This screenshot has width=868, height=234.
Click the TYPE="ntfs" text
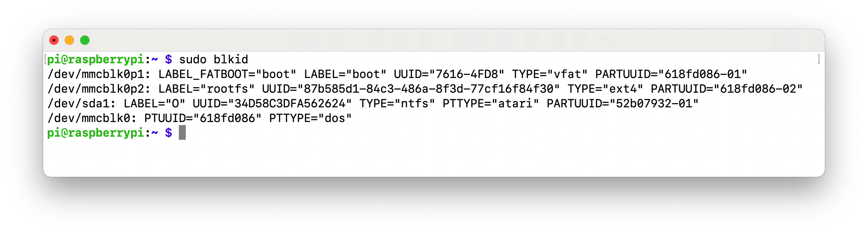[x=397, y=103]
